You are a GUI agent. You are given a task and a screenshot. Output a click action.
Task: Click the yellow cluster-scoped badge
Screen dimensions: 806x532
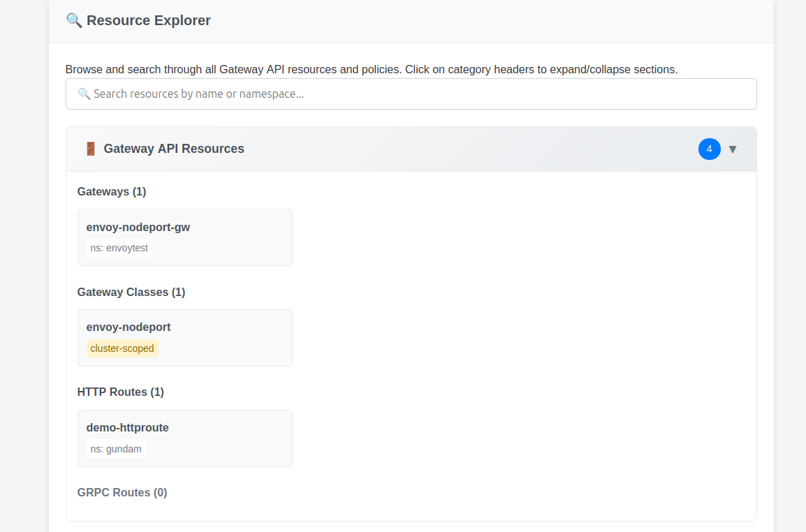122,348
